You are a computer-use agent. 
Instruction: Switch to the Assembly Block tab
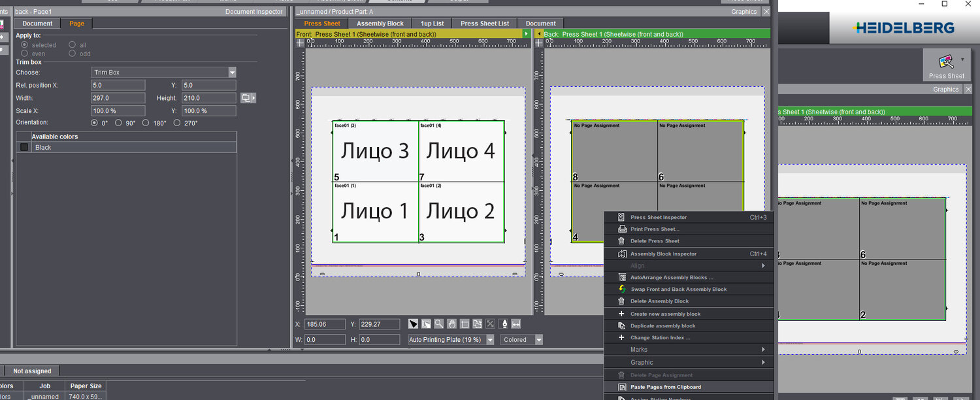(x=380, y=24)
